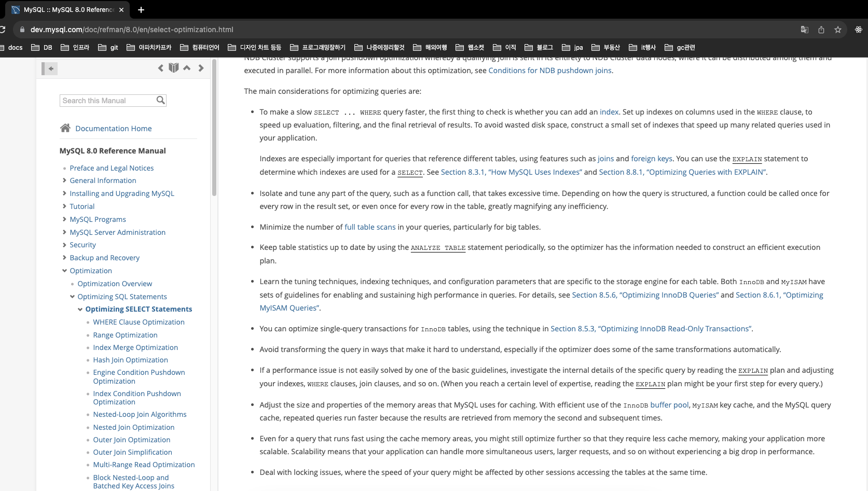Viewport: 868px width, 491px height.
Task: Open the gc관련 bookmark folder
Action: coord(680,47)
